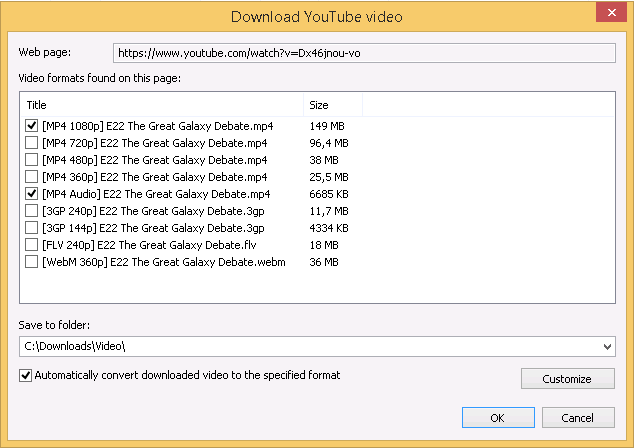Tick the FLV 240p format checkbox
634x448 pixels.
(32, 245)
